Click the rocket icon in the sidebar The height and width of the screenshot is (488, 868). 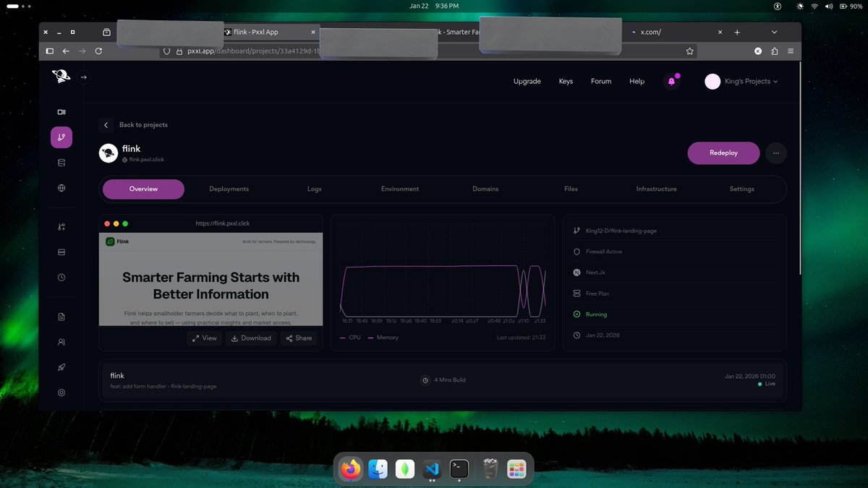[61, 367]
